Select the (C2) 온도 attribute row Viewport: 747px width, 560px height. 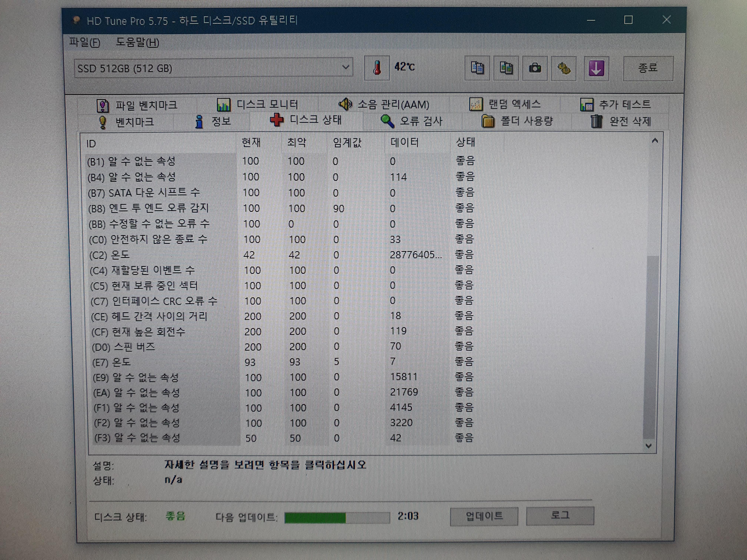pyautogui.click(x=110, y=255)
